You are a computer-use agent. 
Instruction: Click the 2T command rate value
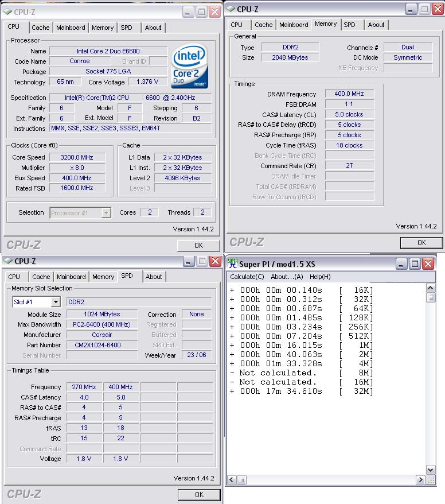tap(349, 165)
